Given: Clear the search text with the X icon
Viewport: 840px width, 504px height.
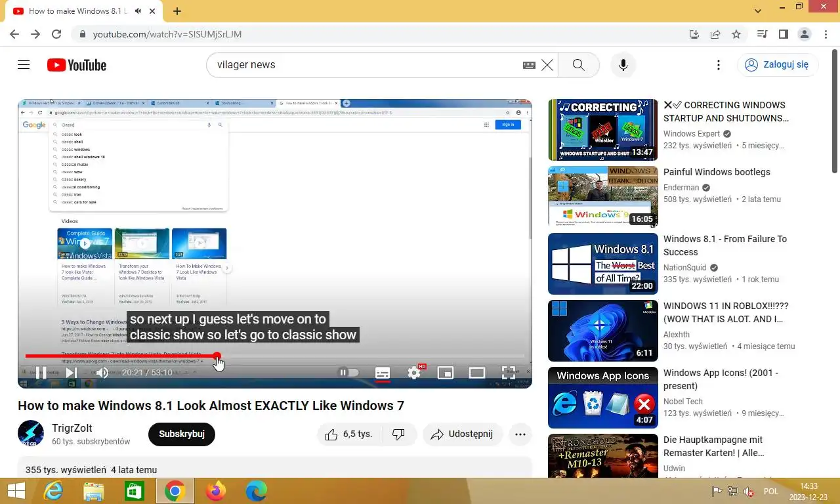Looking at the screenshot, I should [x=547, y=65].
